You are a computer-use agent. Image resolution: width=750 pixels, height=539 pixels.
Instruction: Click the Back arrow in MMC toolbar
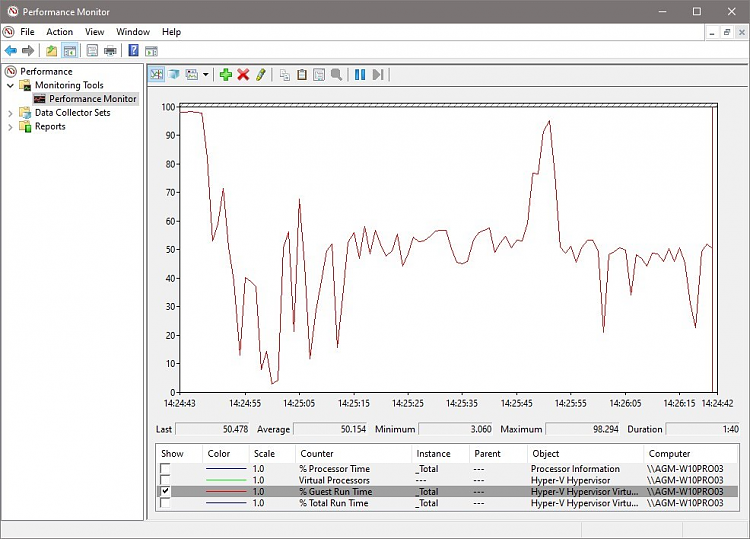[11, 50]
